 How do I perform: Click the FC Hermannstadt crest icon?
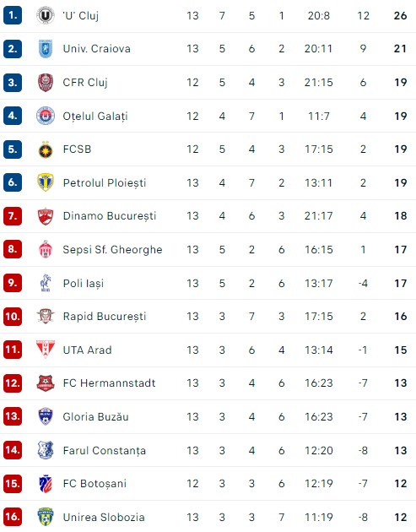[46, 383]
